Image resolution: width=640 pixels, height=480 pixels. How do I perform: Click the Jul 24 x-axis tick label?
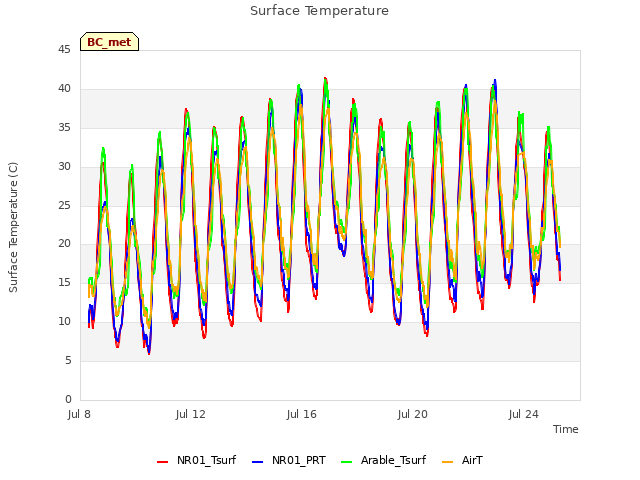coord(524,414)
